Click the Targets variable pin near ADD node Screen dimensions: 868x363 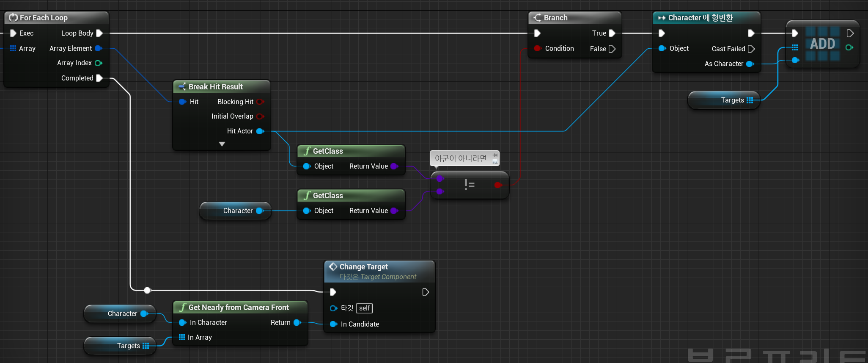tap(750, 100)
